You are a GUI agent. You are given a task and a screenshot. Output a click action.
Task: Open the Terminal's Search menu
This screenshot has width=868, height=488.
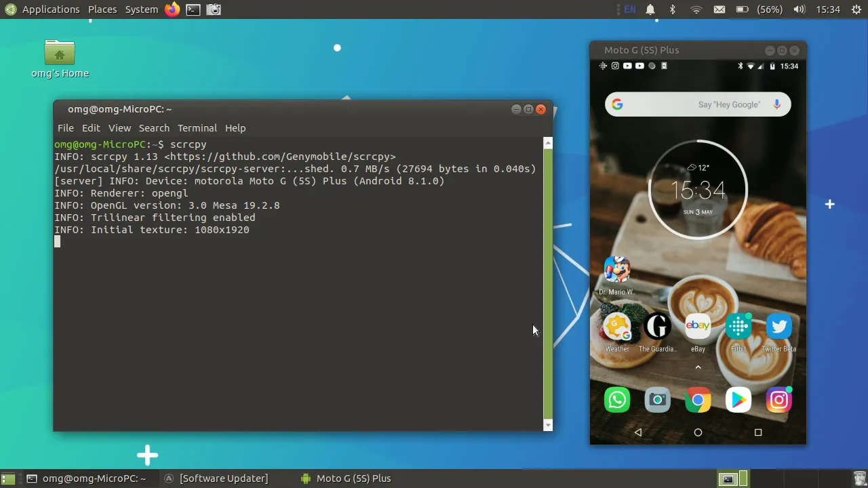(x=154, y=128)
